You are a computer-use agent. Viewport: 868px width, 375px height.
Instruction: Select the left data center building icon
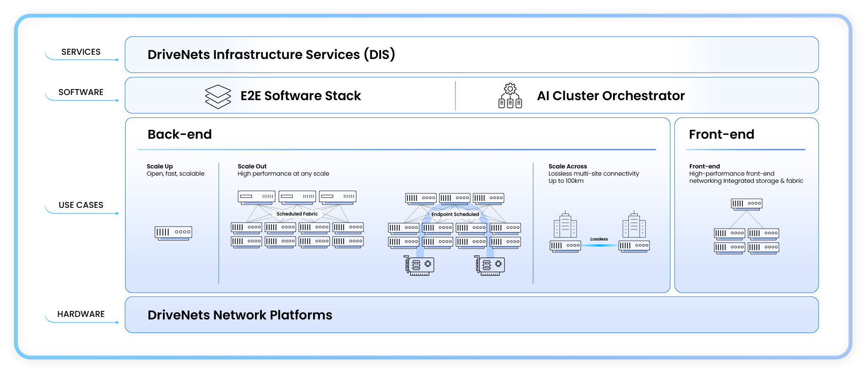(565, 225)
